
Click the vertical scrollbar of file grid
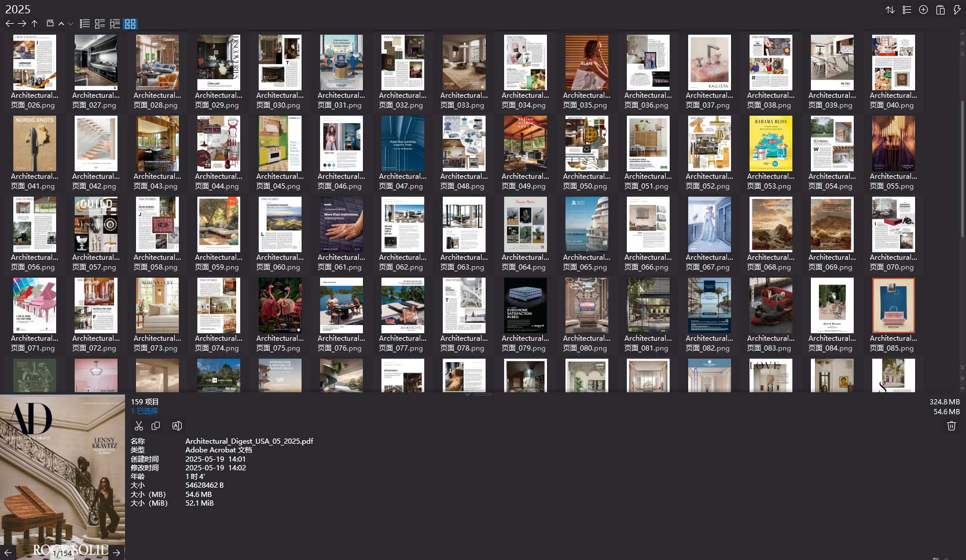(962, 168)
